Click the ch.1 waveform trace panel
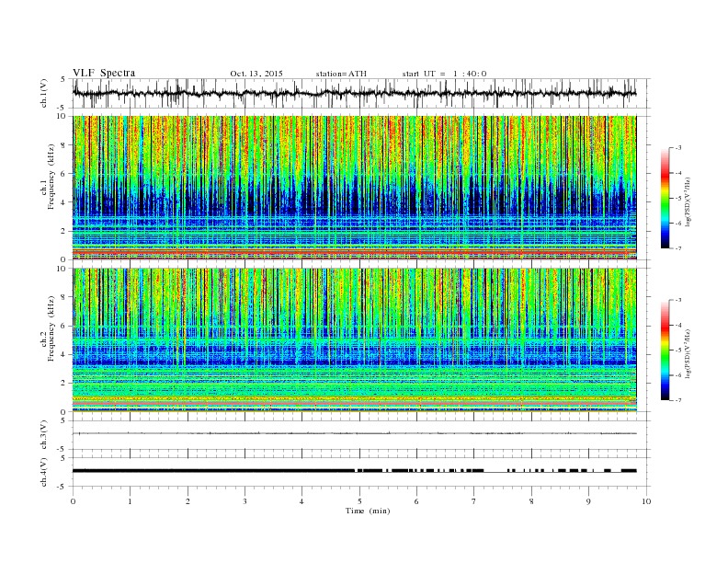The image size is (728, 563). 361,93
